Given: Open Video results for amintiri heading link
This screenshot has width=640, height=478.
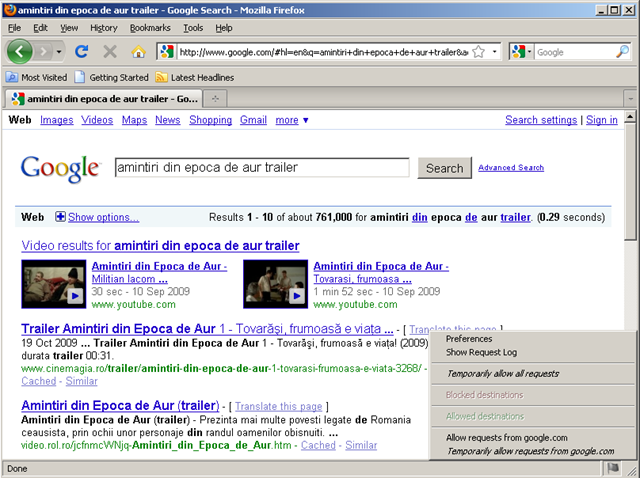Looking at the screenshot, I should click(x=160, y=246).
